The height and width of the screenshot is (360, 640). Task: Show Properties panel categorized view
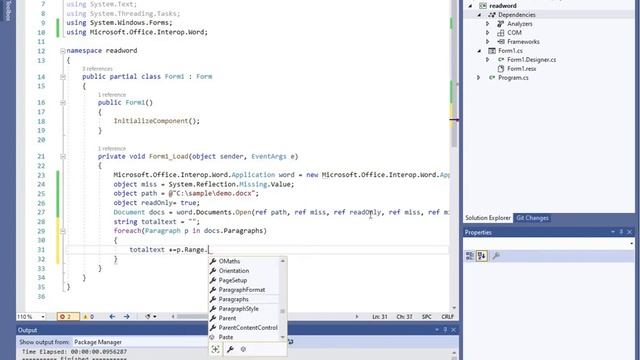tap(470, 256)
